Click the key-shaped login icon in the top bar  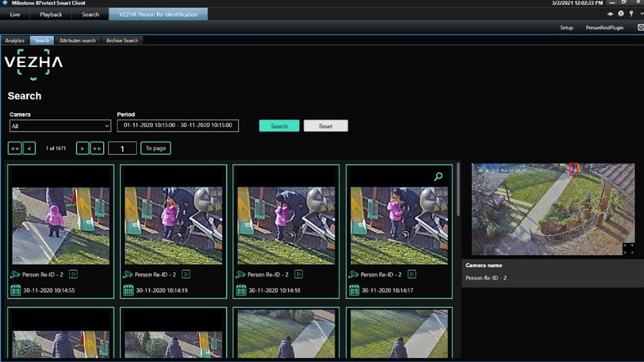(631, 14)
